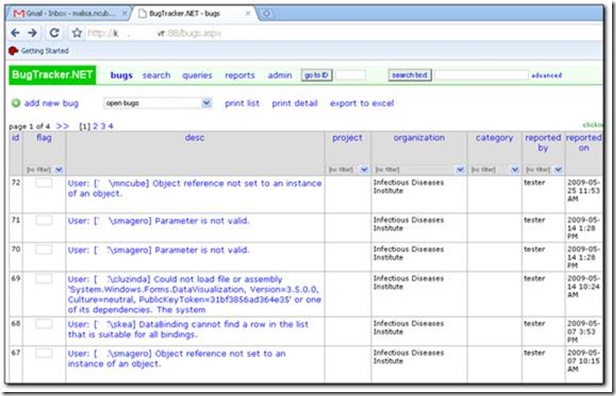Toggle the flag box for bug 67
Image resolution: width=616 pixels, height=396 pixels.
tap(44, 353)
